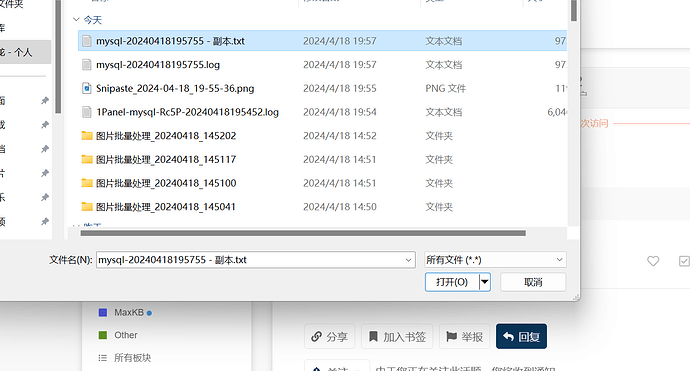Click the 打开(O) button
The image size is (690, 371).
(452, 282)
